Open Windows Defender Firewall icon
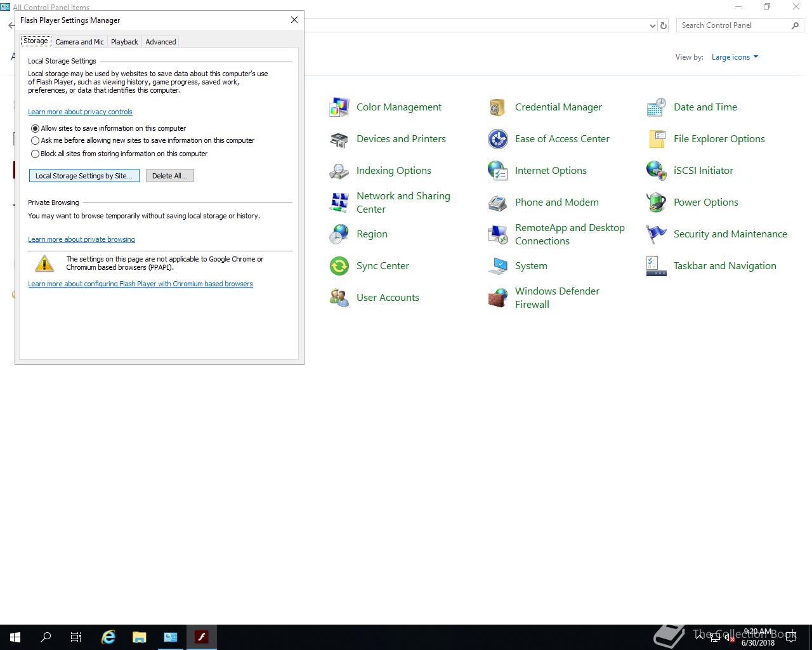Image resolution: width=812 pixels, height=650 pixels. point(497,298)
